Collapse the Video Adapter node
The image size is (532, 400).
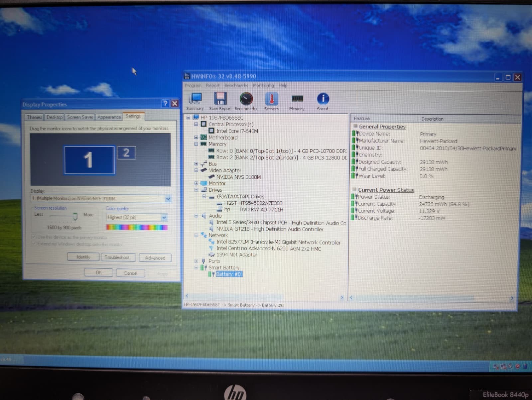pos(196,170)
